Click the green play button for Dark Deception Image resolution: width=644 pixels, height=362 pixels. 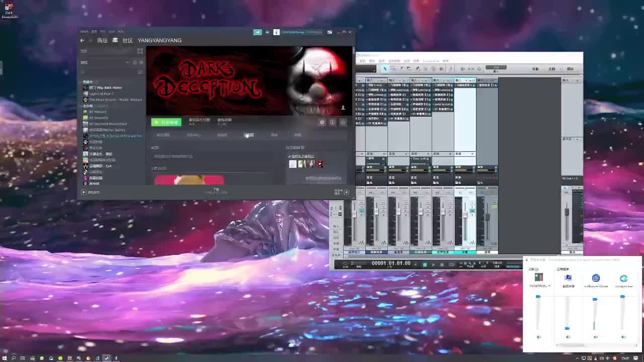[x=166, y=122]
